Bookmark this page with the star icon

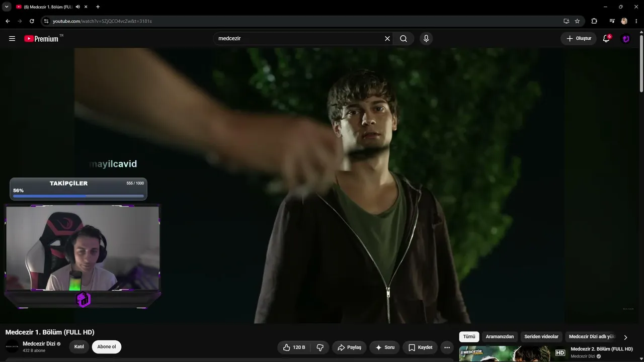pyautogui.click(x=577, y=21)
